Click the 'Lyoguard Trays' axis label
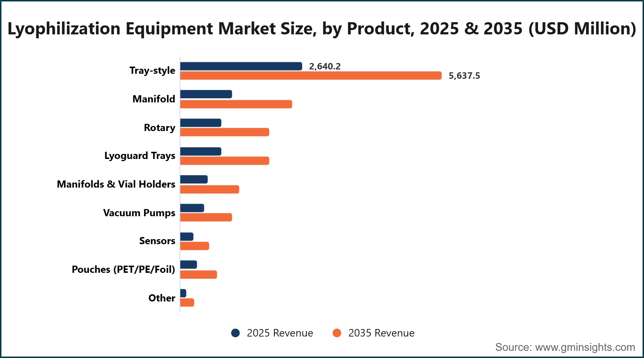644x358 pixels. (140, 156)
